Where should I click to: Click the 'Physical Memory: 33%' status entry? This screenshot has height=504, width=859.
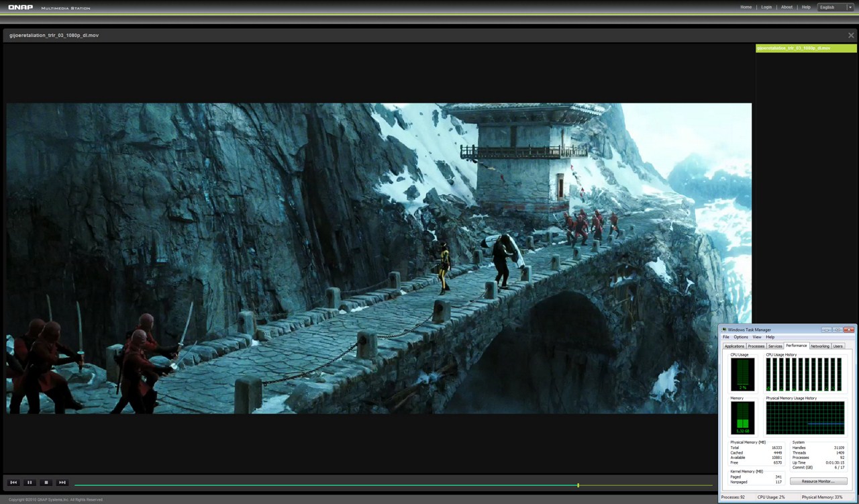click(822, 497)
